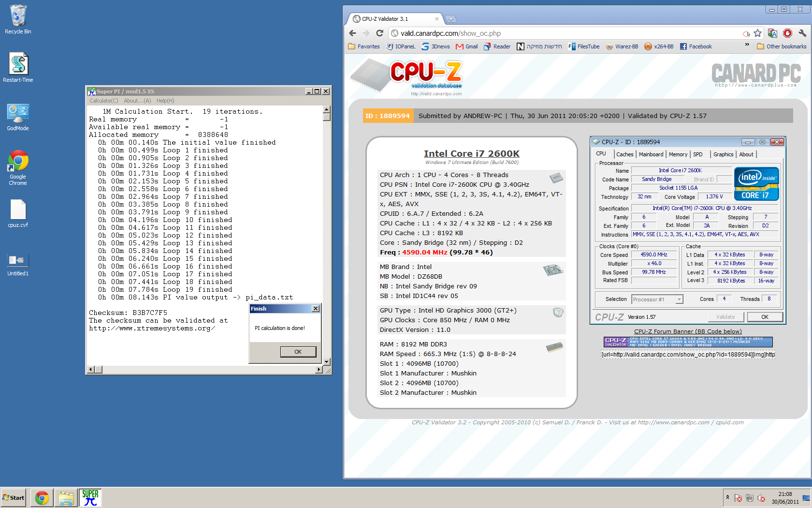
Task: Click the Super PI horizontal scroll right arrow
Action: [319, 370]
